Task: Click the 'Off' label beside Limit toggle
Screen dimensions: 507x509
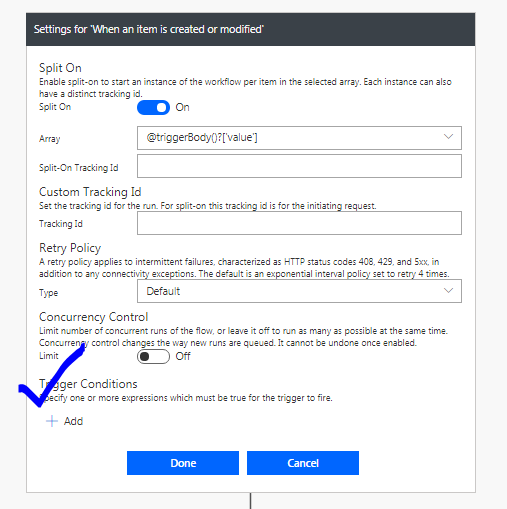Action: 183,356
